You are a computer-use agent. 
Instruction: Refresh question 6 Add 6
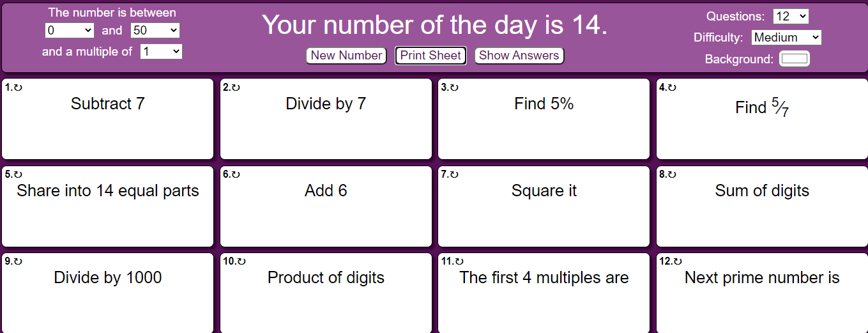[x=236, y=174]
